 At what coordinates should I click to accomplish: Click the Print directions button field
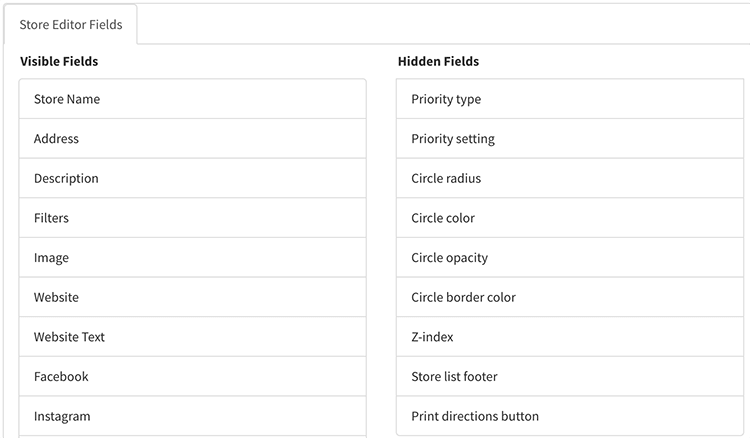click(570, 416)
